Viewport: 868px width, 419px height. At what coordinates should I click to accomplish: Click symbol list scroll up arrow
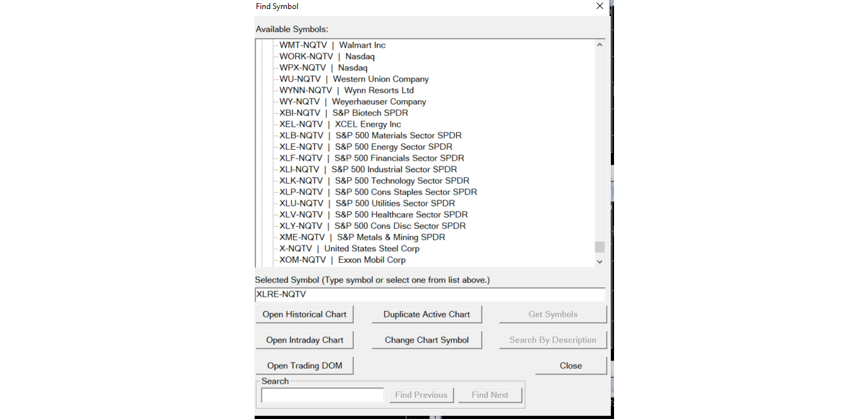pos(600,45)
